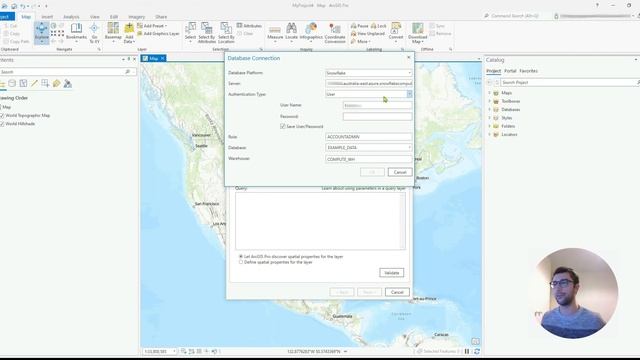The height and width of the screenshot is (360, 640).
Task: Click the Go To XY tool
Action: tap(94, 33)
